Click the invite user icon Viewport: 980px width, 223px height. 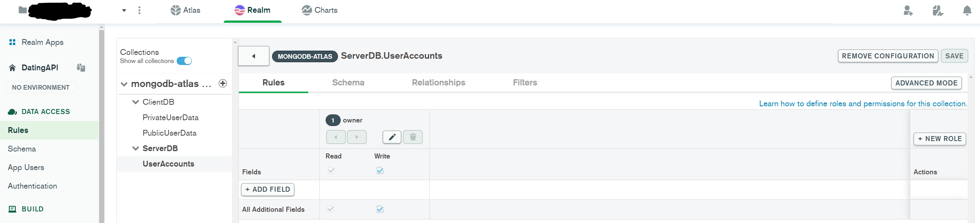click(x=908, y=10)
